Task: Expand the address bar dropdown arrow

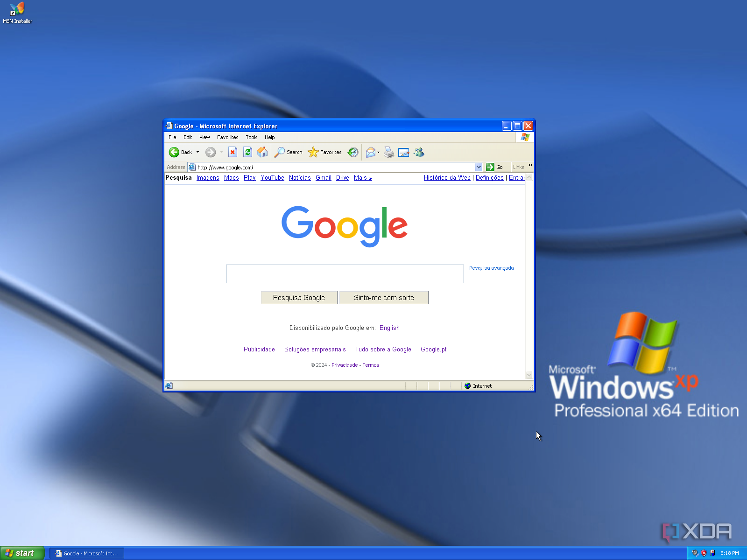Action: point(479,167)
